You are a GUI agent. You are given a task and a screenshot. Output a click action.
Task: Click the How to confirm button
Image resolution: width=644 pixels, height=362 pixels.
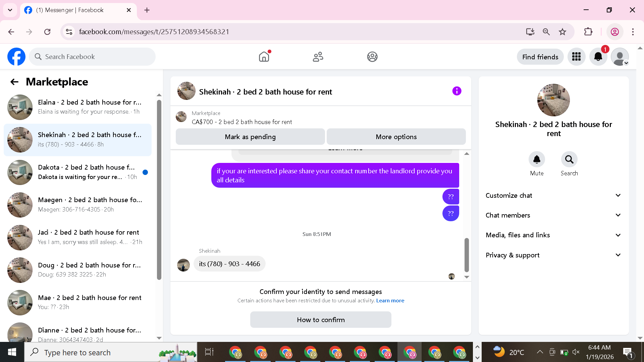[x=321, y=320]
